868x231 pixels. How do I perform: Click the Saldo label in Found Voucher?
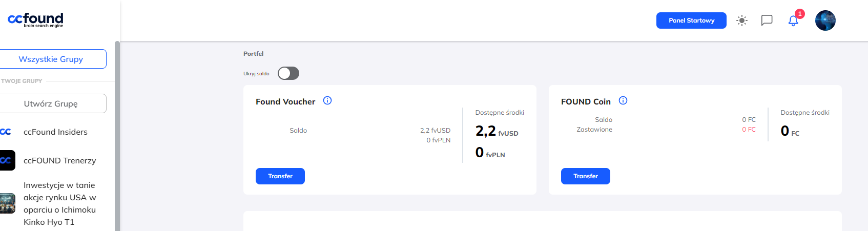(x=298, y=131)
